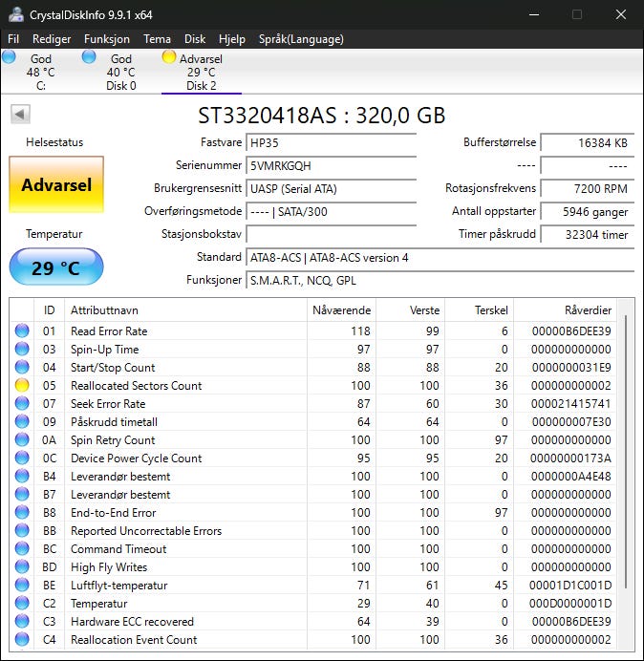Screen dimensions: 644x661
Task: Select the blue status orb for Disk 0
Action: pos(89,56)
